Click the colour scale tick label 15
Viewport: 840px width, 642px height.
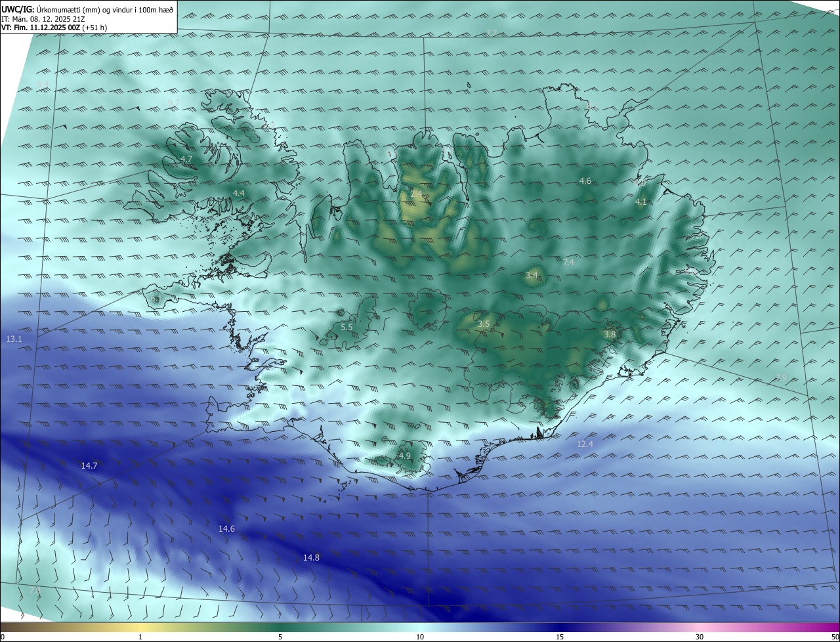(560, 637)
